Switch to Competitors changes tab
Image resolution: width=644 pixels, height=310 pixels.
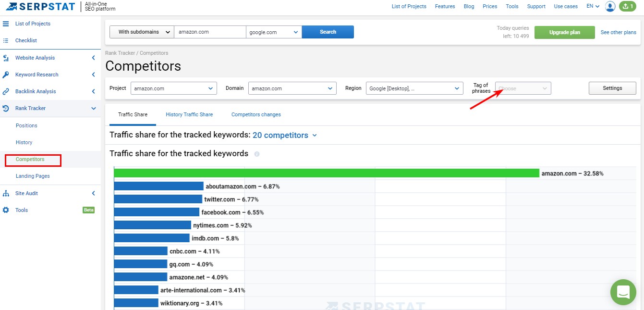[256, 114]
